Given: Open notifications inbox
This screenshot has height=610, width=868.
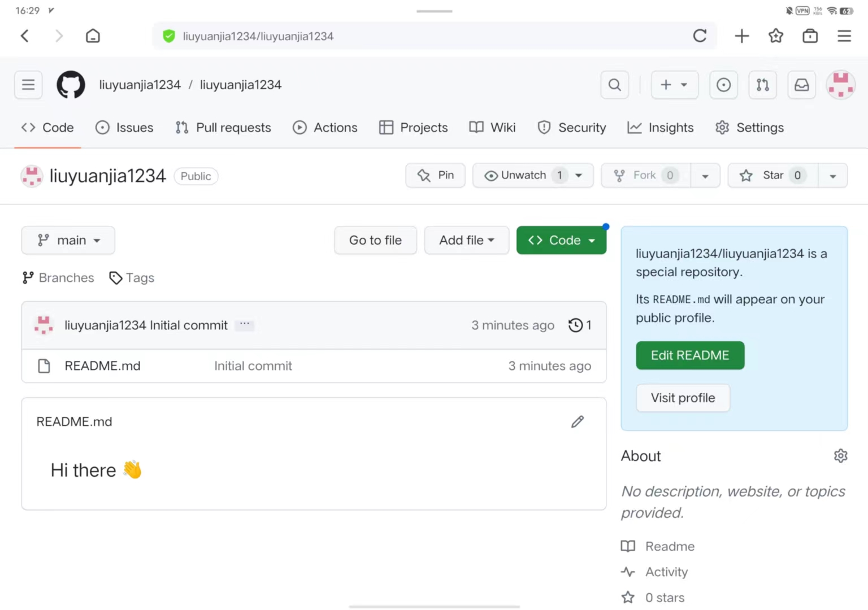Looking at the screenshot, I should point(802,85).
